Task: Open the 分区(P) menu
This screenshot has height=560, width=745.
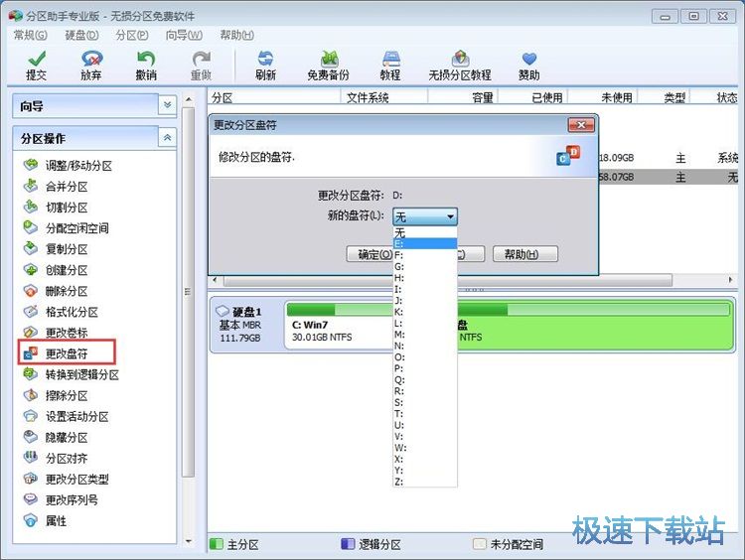Action: pos(132,35)
